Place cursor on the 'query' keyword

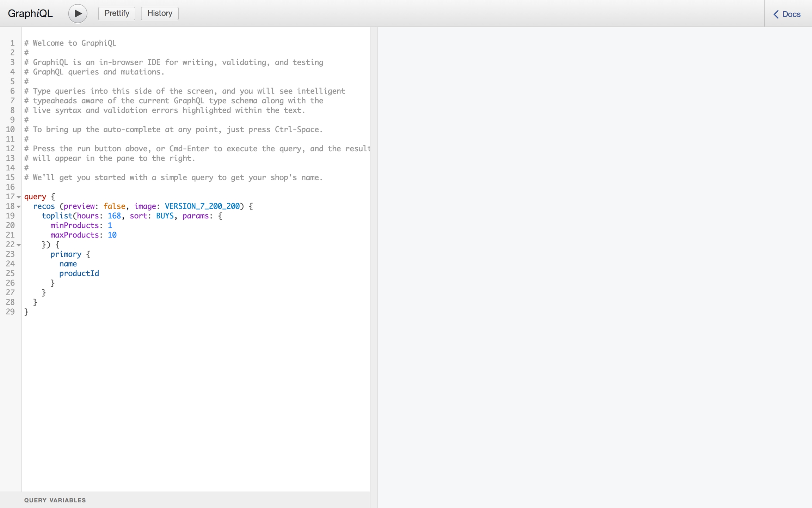(35, 196)
